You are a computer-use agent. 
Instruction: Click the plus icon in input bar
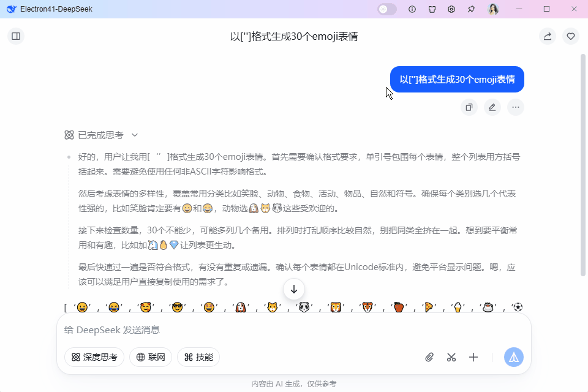[x=473, y=357]
